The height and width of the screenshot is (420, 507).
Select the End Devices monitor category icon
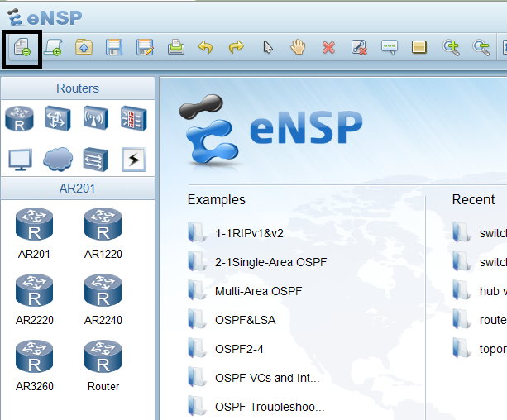[x=20, y=160]
